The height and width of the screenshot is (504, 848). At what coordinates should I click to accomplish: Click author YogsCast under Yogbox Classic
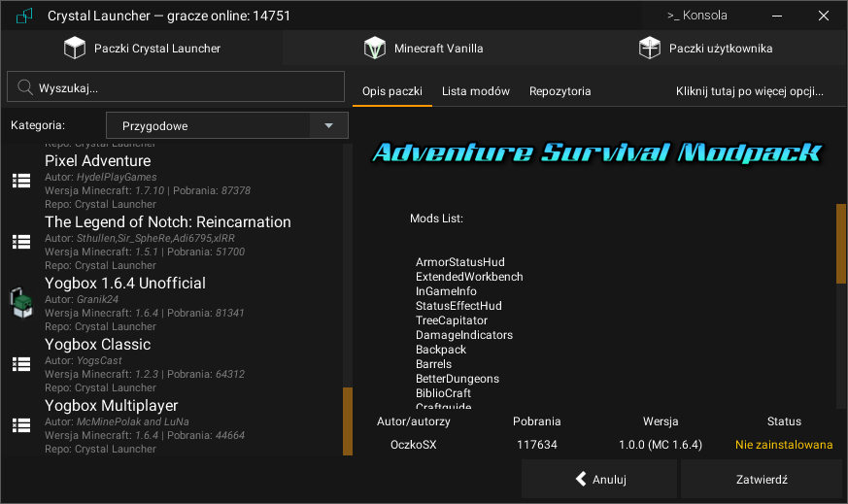click(x=99, y=360)
